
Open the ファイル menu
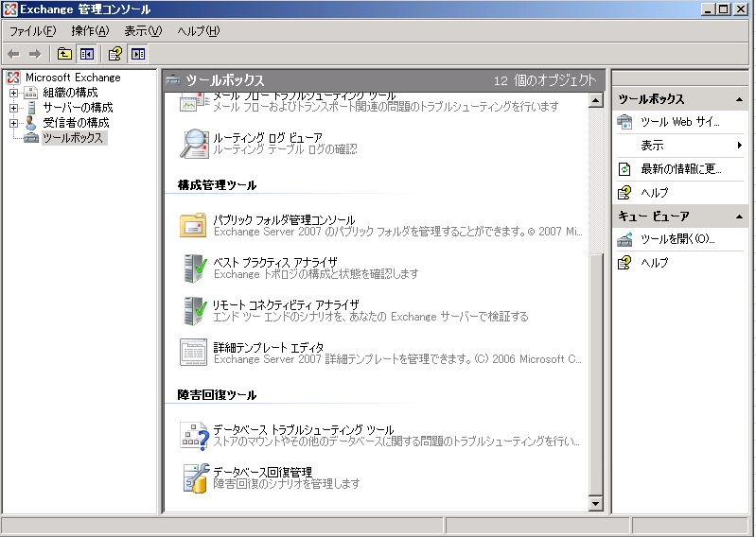coord(33,31)
